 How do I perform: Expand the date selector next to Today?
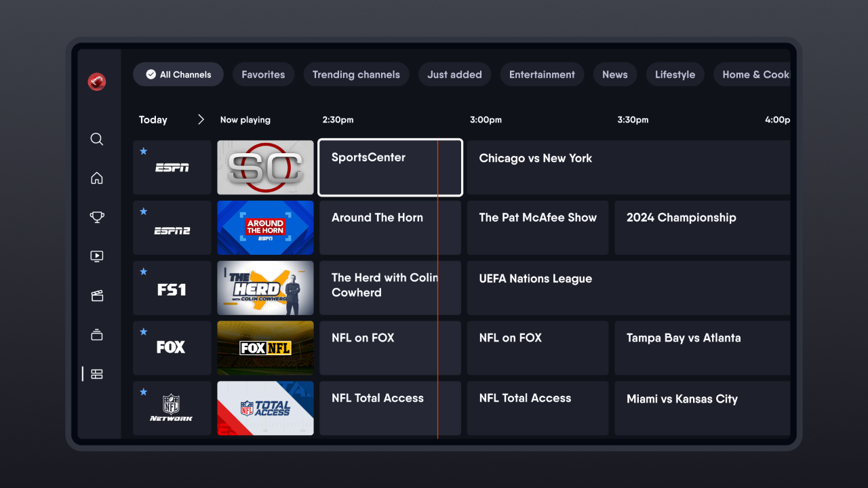[x=201, y=119]
